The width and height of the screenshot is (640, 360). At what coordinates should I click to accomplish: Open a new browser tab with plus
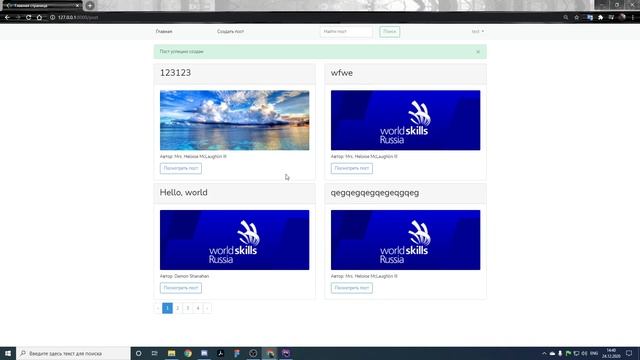90,6
